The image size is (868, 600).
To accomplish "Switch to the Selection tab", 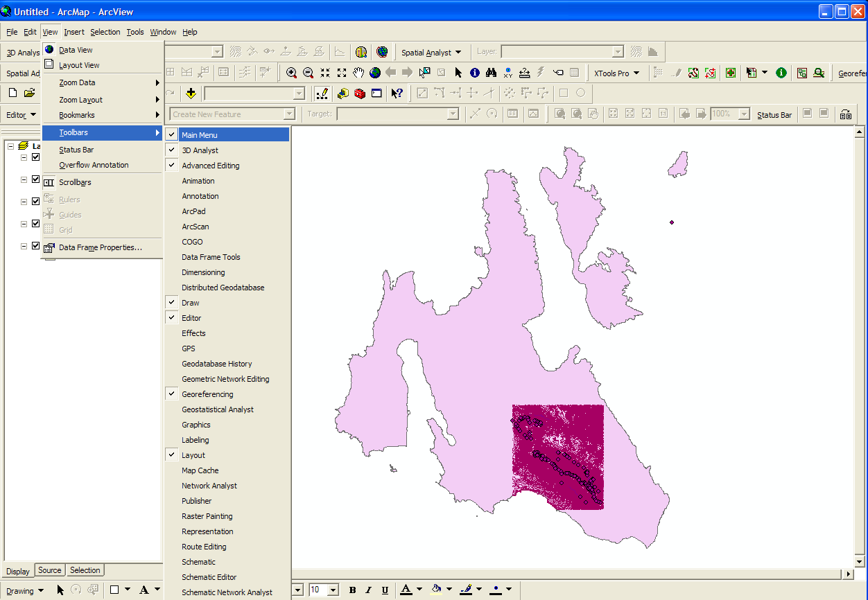I will pyautogui.click(x=85, y=570).
